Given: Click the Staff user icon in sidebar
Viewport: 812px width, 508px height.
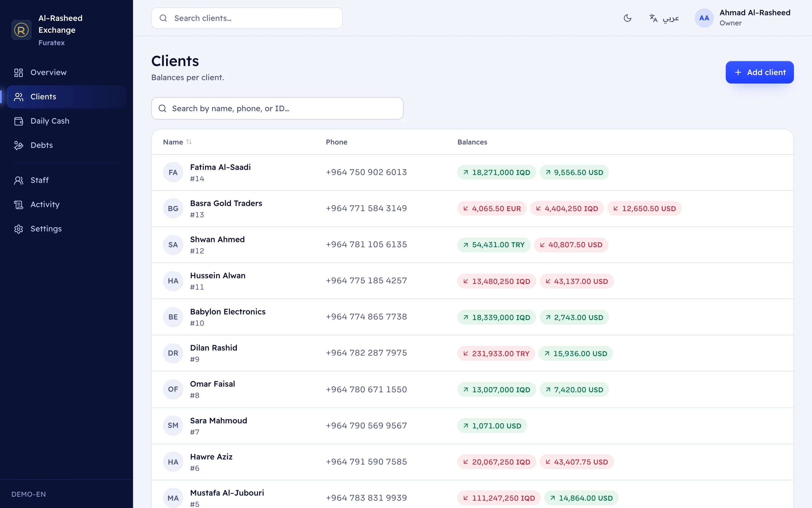Looking at the screenshot, I should click(18, 180).
